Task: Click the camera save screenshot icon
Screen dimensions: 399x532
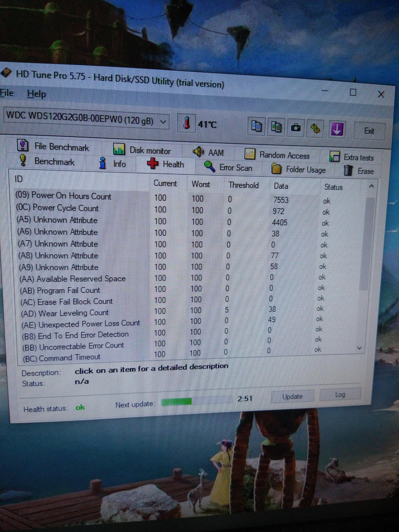Action: (296, 128)
